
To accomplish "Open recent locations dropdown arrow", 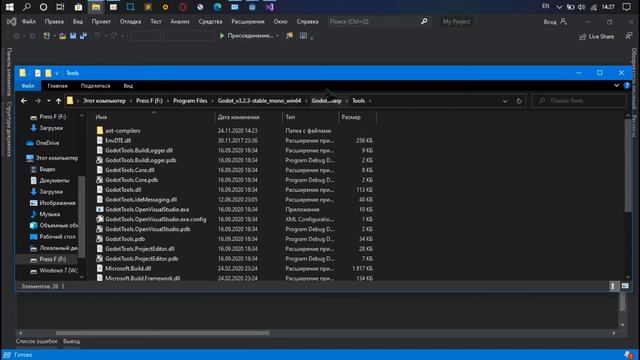I will coord(49,101).
